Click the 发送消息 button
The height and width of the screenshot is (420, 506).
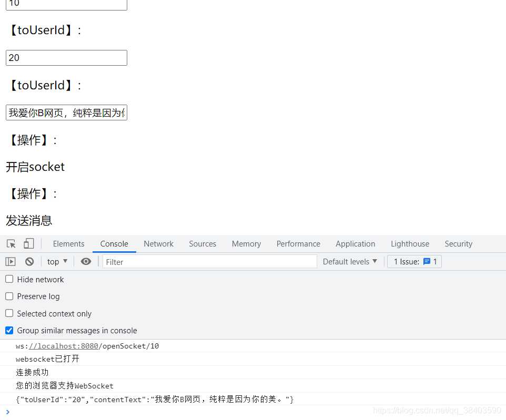point(28,221)
